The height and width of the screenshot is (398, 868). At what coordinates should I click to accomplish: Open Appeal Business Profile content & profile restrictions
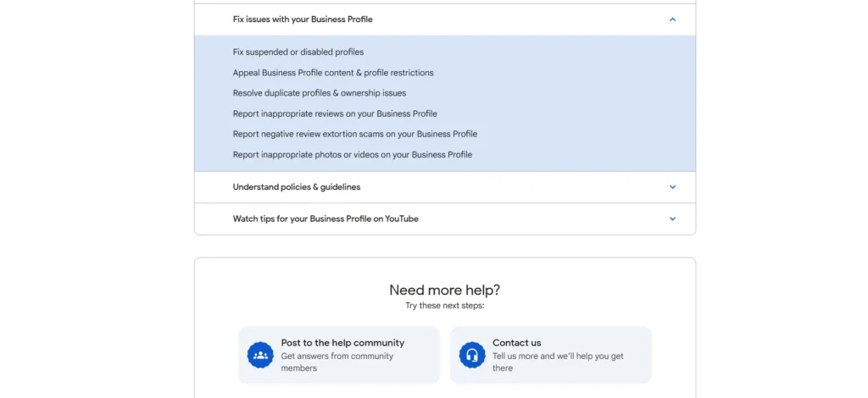tap(333, 73)
